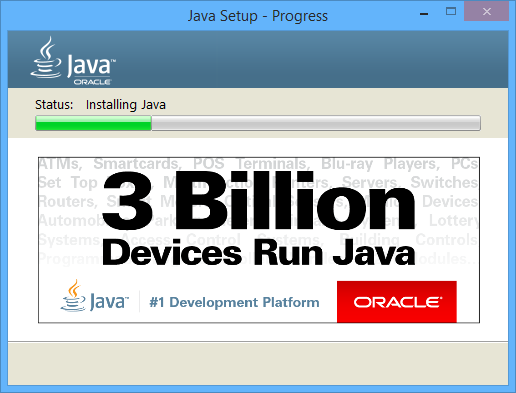The image size is (516, 393).
Task: Click the 'Java Setup - Progress' title bar
Action: (258, 16)
